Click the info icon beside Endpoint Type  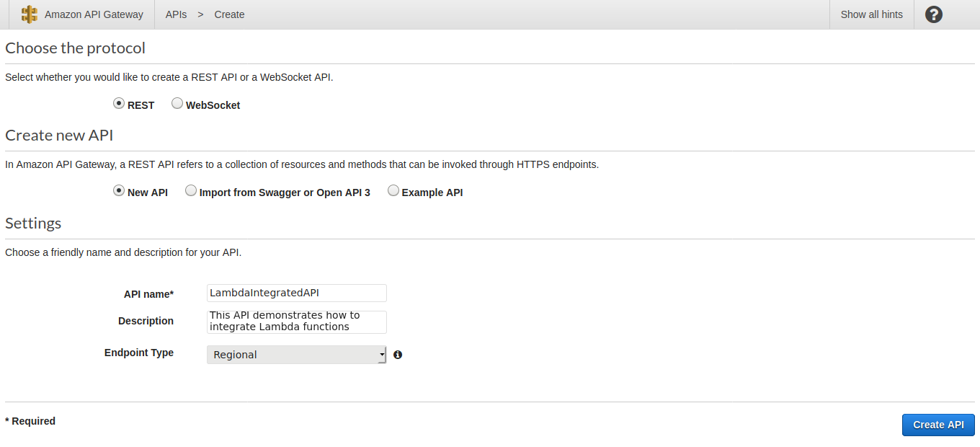tap(398, 355)
